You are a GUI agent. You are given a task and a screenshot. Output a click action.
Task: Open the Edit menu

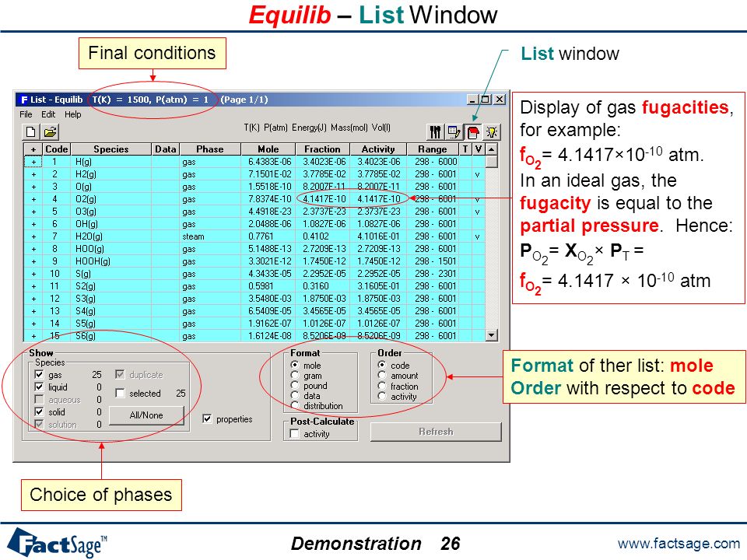[x=48, y=114]
